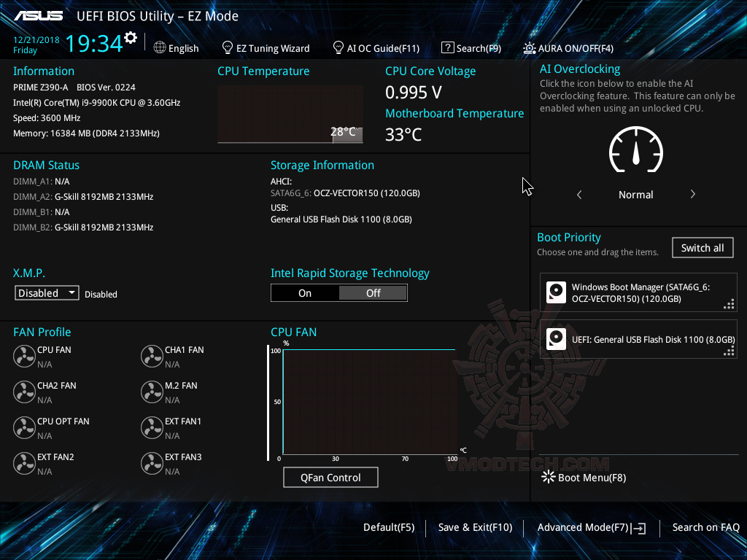Click SATA6G_6 OCZ-VECTOR150 storage entry
The height and width of the screenshot is (560, 747).
(345, 192)
